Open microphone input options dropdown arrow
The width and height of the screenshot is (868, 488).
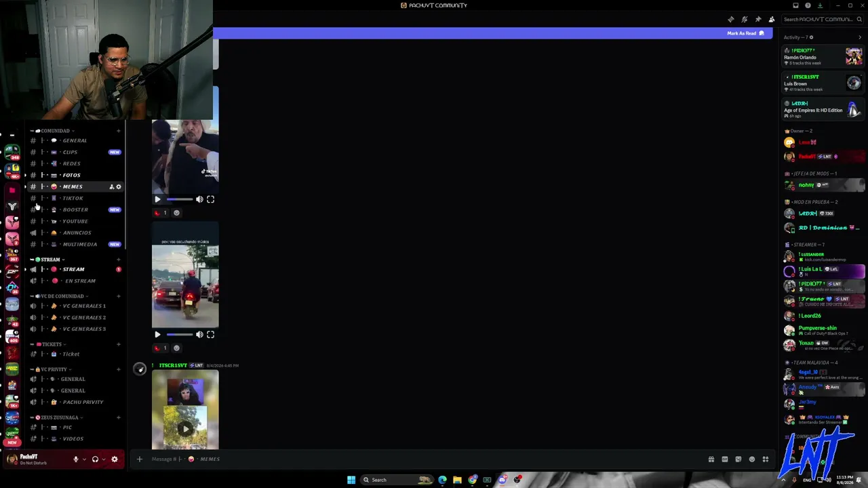(84, 459)
